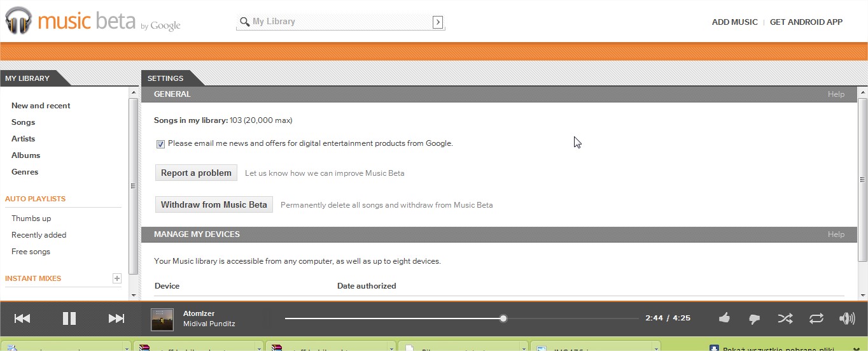Give the song a thumbs up
The image size is (868, 351).
724,319
